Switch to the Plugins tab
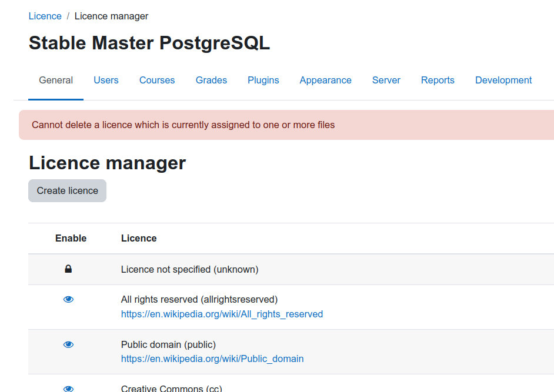Viewport: 554px width, 392px height. click(263, 80)
